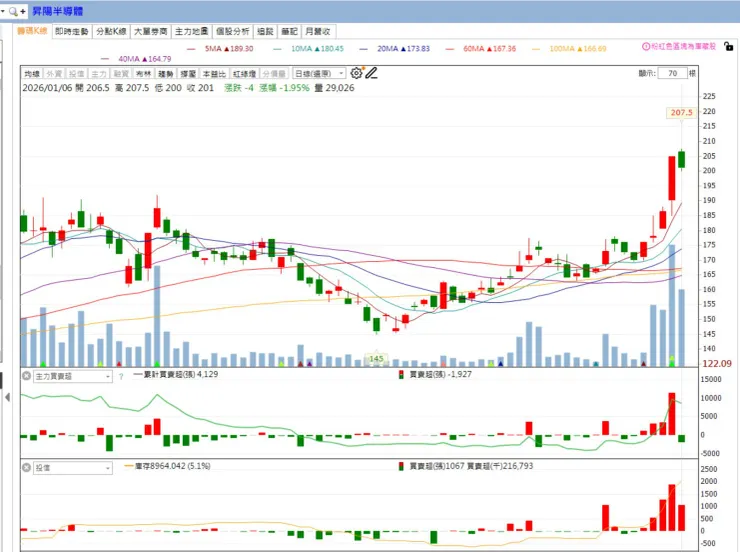Screen dimensions: 740x552
Task: Click the 昇陽半導體 stock title
Action: 58,11
